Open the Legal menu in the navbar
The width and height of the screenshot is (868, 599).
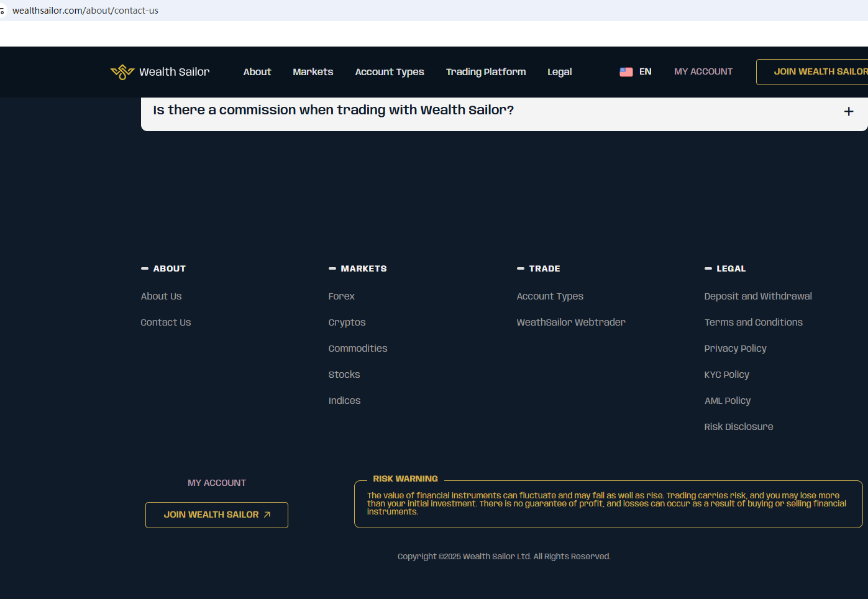click(560, 72)
